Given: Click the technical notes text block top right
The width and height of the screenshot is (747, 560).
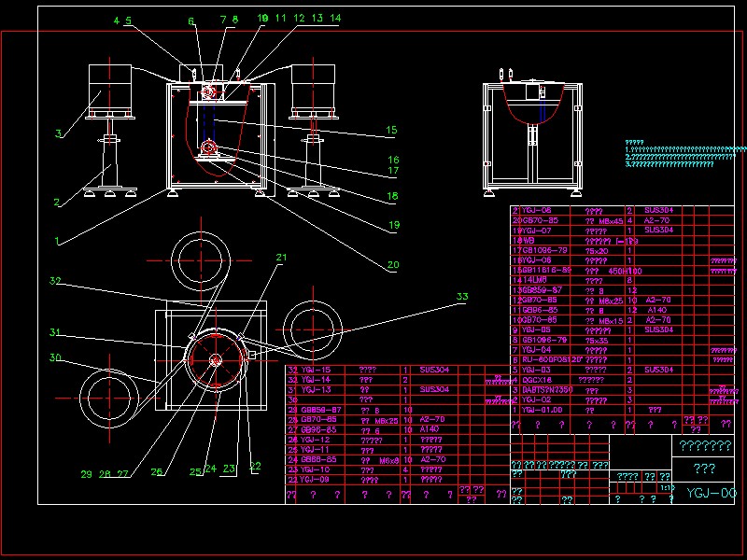Looking at the screenshot, I should [x=672, y=154].
